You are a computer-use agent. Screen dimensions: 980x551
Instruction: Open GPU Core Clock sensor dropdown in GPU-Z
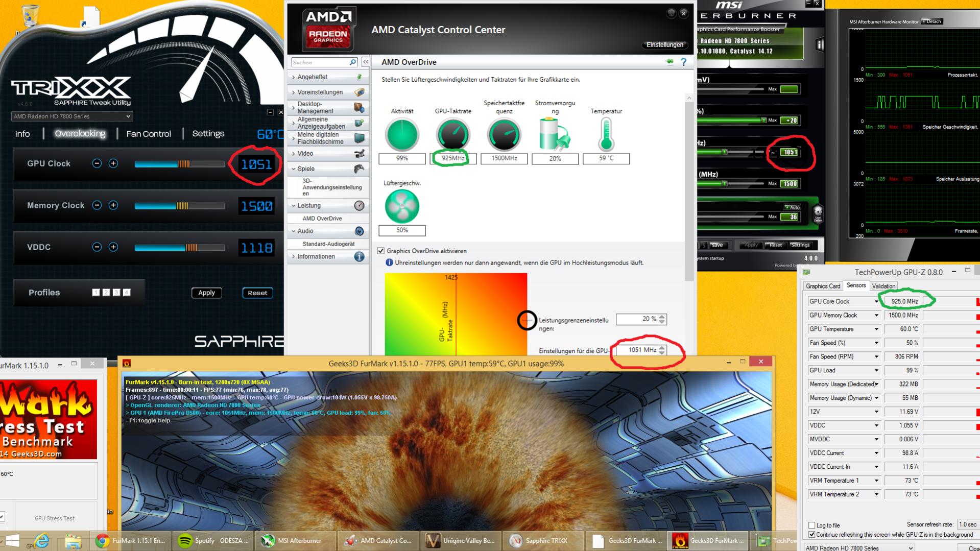tap(877, 302)
